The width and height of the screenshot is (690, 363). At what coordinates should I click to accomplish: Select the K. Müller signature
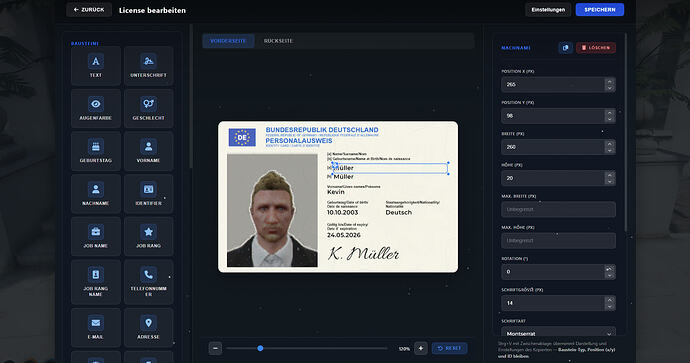tap(363, 253)
